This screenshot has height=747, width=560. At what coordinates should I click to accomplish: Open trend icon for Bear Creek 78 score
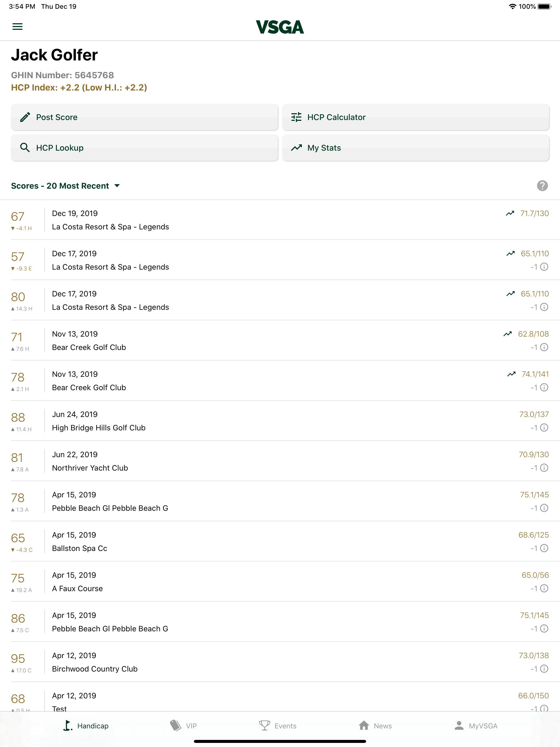coord(511,374)
